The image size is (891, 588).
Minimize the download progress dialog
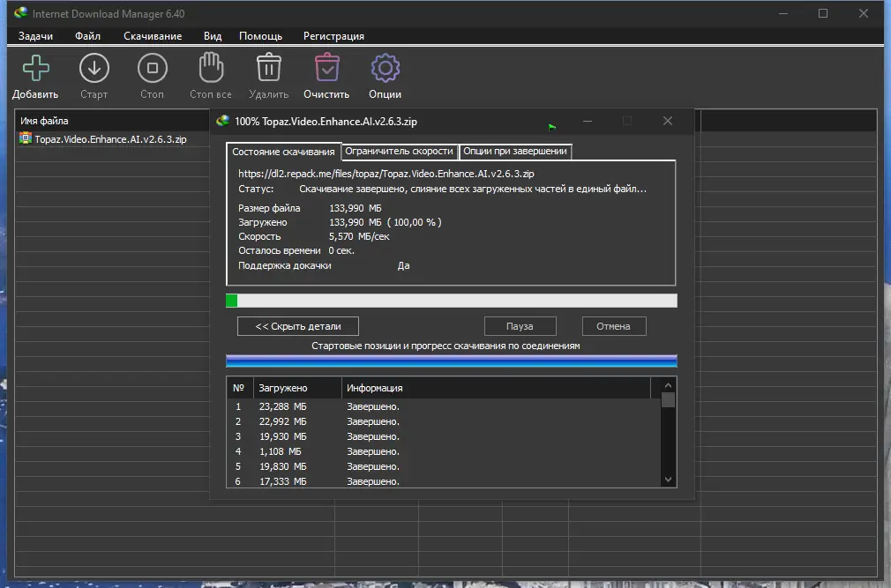(x=588, y=121)
